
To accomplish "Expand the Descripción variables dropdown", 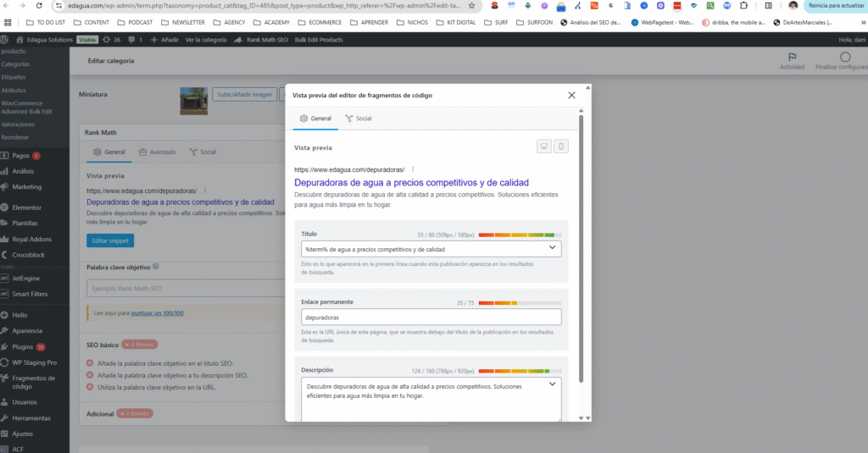I will pos(553,384).
